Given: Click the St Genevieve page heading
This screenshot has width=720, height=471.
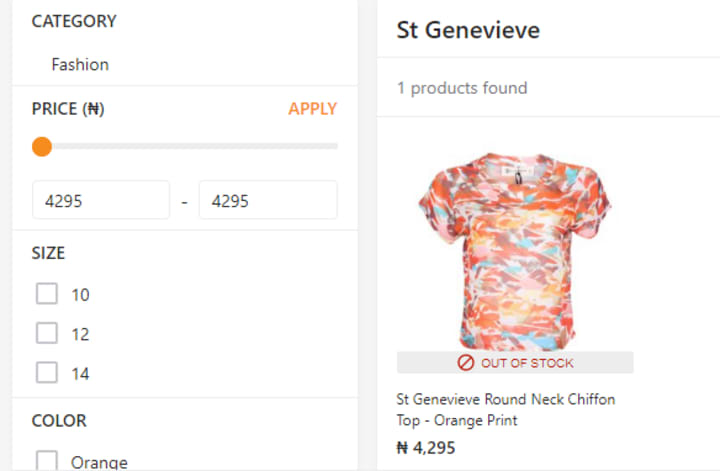Looking at the screenshot, I should [468, 30].
